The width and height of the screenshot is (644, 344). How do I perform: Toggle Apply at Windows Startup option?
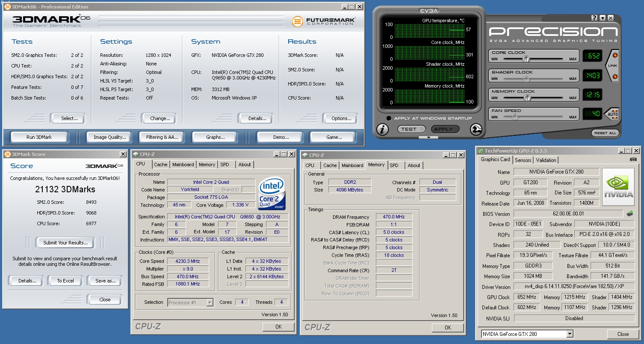(388, 118)
